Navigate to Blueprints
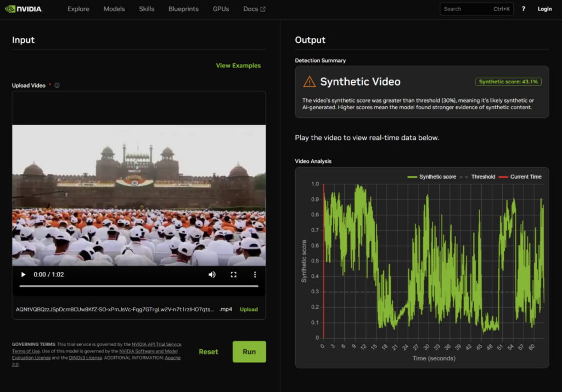This screenshot has width=562, height=392. point(183,9)
